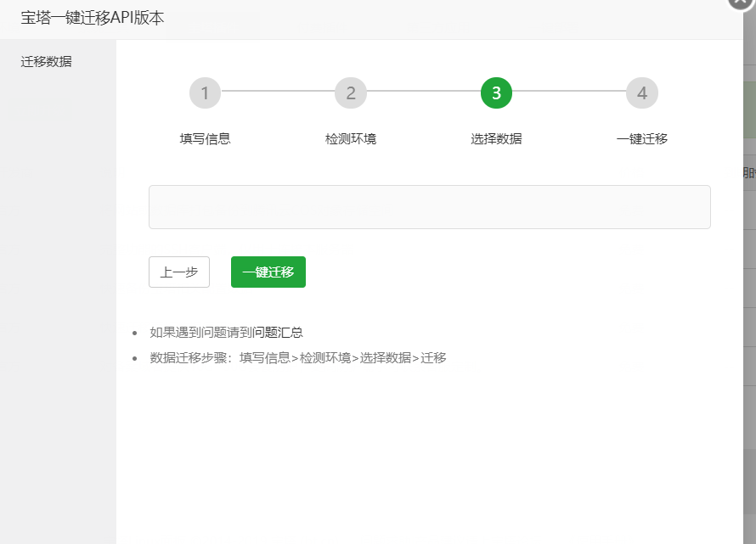Close the 宝塔一键迁移 dialog with the X icon
The width and height of the screenshot is (756, 544).
(x=738, y=5)
